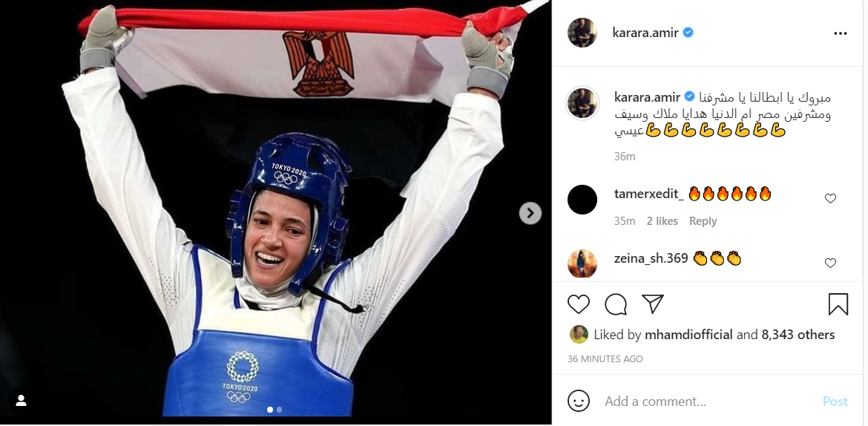View 2 likes on tamerxedit_ comment
This screenshot has height=426, width=868.
click(x=662, y=221)
